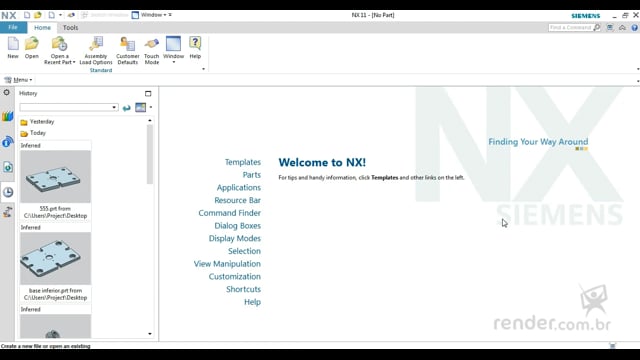Open the Help link in welcome page

pos(252,302)
